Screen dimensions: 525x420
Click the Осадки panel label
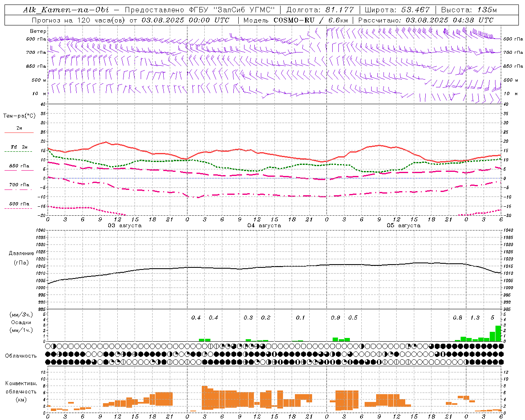coord(21,322)
